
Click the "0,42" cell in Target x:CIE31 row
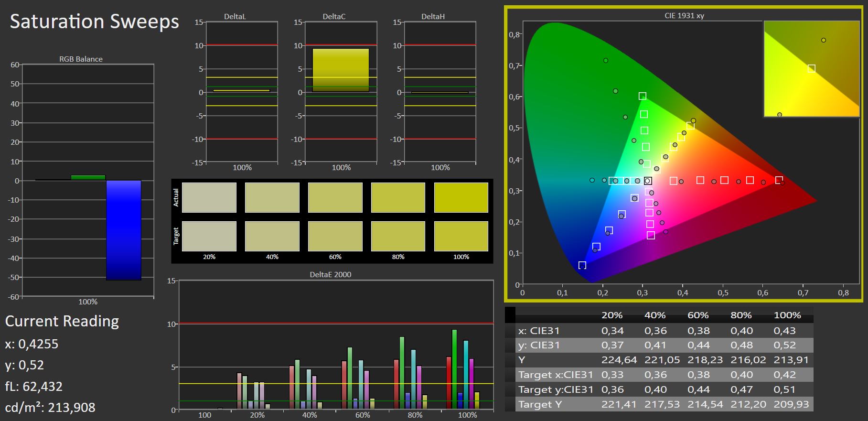785,375
